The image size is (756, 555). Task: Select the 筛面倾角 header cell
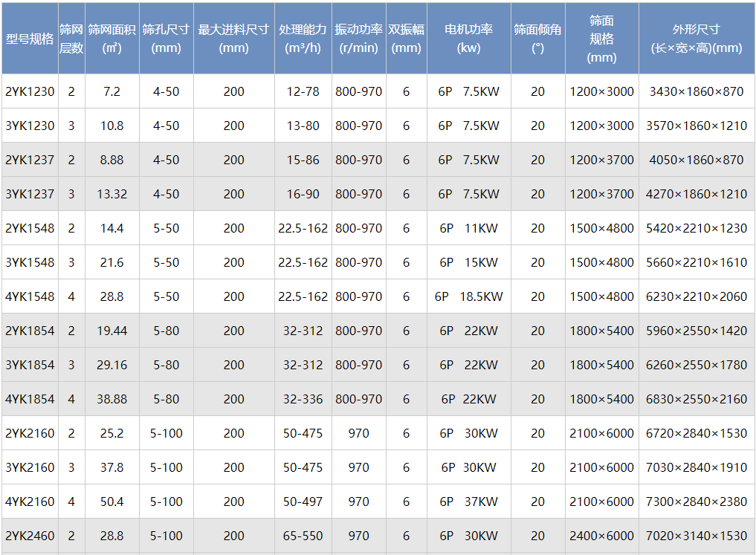[x=537, y=39]
